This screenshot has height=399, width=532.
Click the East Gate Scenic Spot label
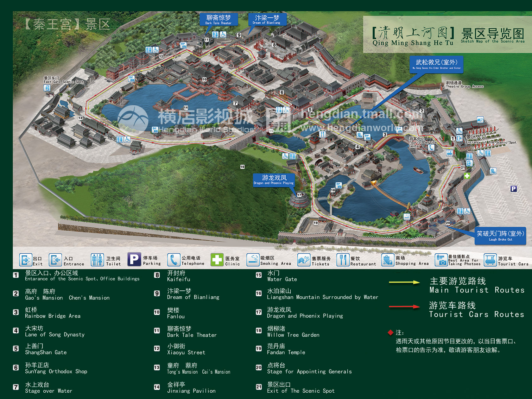63,80
